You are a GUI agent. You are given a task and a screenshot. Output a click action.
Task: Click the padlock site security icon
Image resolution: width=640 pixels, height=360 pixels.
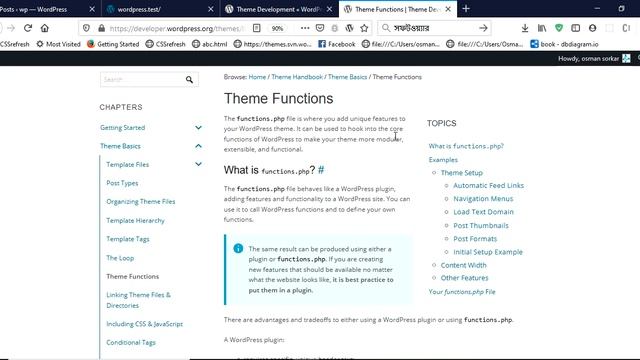[101, 28]
